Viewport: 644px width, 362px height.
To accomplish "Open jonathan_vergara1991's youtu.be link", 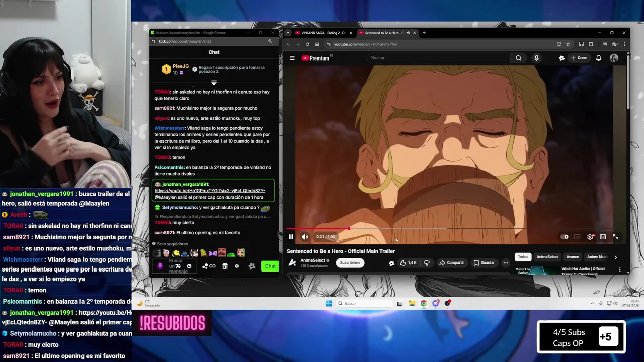I will [210, 191].
